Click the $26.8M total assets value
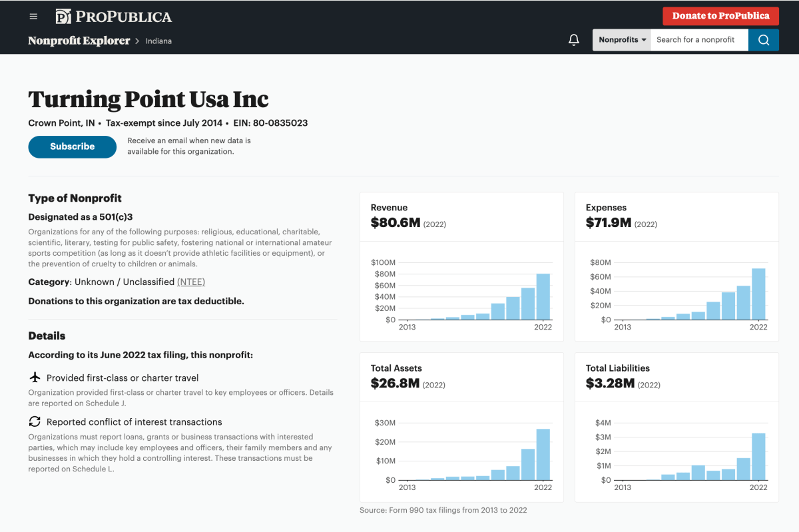 pyautogui.click(x=396, y=384)
